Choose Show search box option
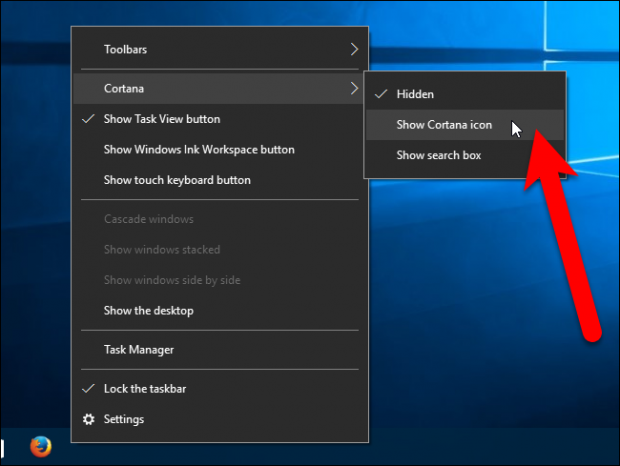Viewport: 620px width, 466px height. 438,155
